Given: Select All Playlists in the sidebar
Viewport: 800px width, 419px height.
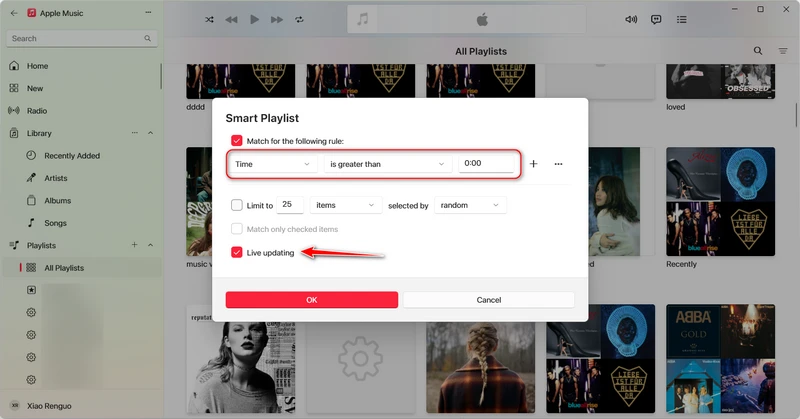Looking at the screenshot, I should [x=82, y=268].
